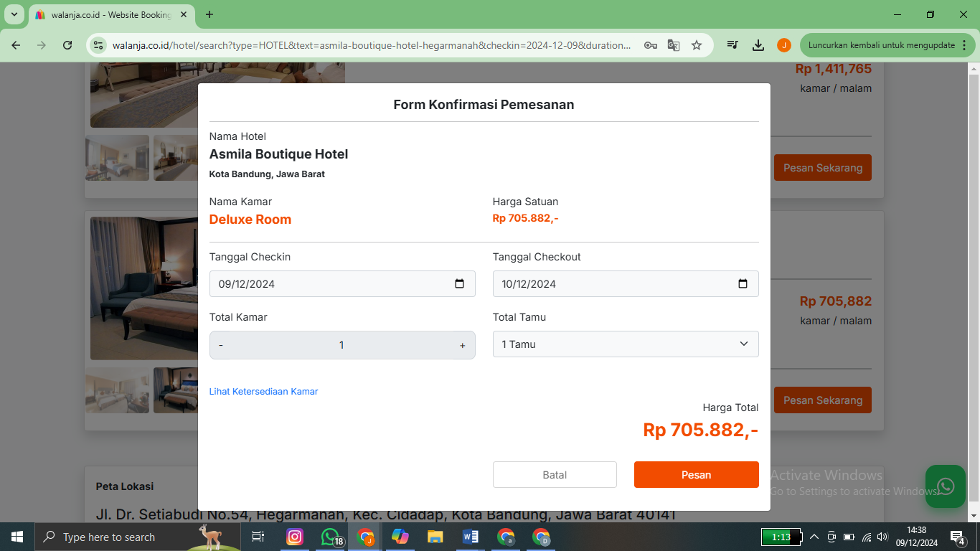
Task: Increase Total Kamar with plus button
Action: tap(463, 345)
